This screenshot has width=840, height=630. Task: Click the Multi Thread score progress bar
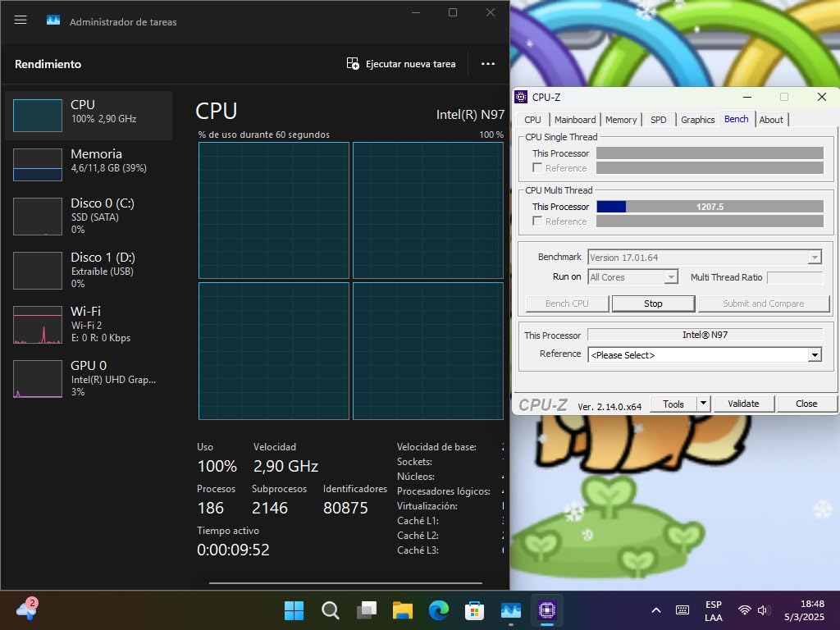point(710,207)
